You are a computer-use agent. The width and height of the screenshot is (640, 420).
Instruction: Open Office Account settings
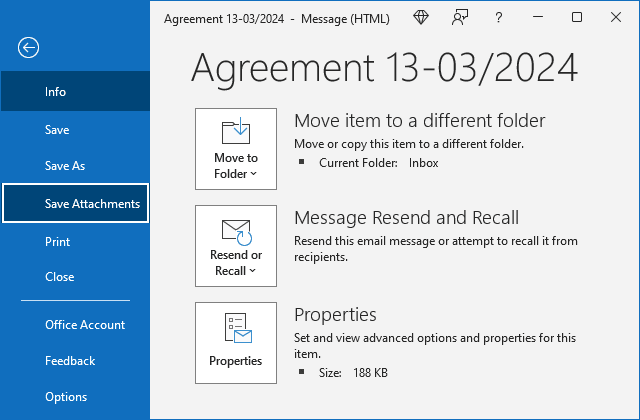pyautogui.click(x=85, y=325)
